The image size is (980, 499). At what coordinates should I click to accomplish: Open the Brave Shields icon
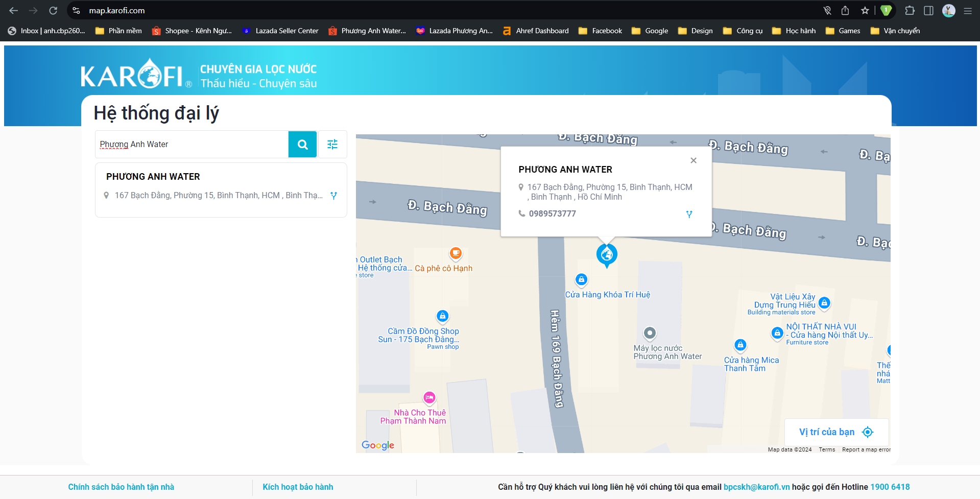(x=886, y=10)
